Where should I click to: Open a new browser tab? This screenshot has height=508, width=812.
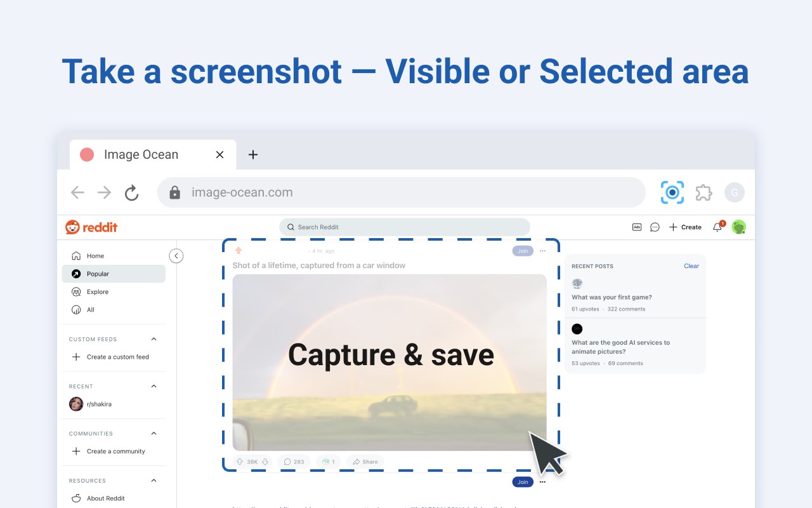253,154
